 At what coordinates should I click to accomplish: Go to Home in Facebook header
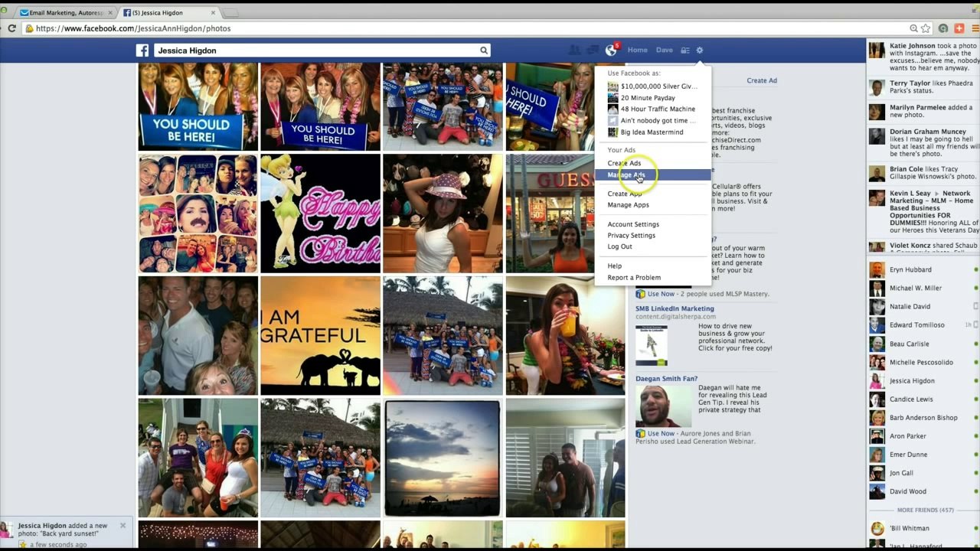pos(637,51)
